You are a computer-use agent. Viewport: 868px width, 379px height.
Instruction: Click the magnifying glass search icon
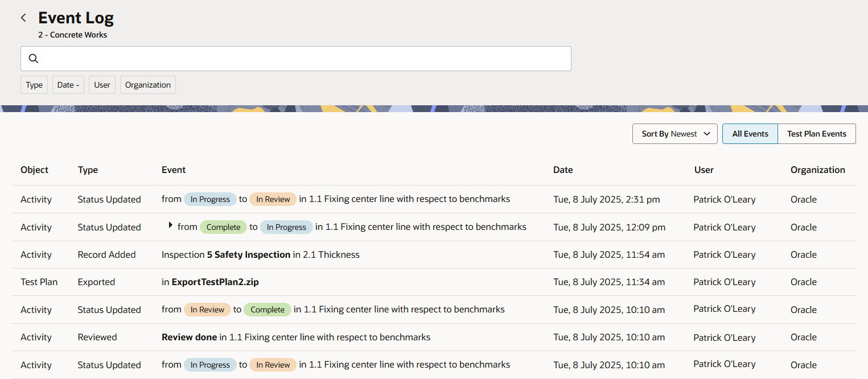click(34, 59)
